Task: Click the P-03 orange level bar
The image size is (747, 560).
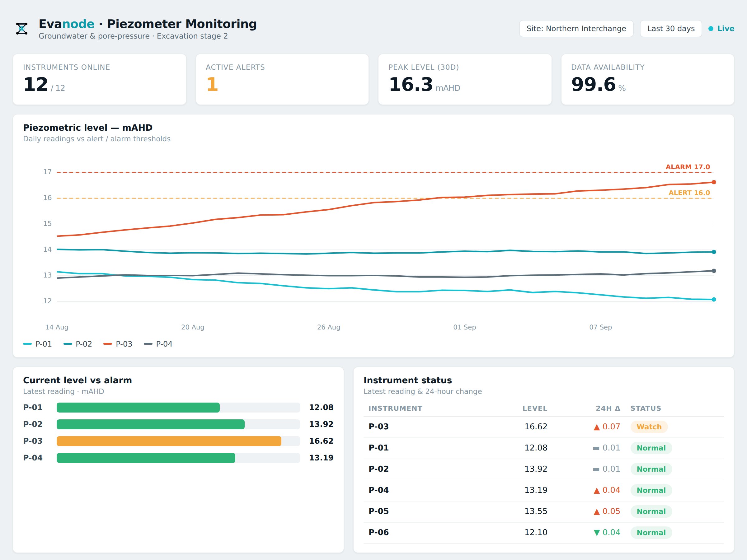Action: (x=169, y=441)
